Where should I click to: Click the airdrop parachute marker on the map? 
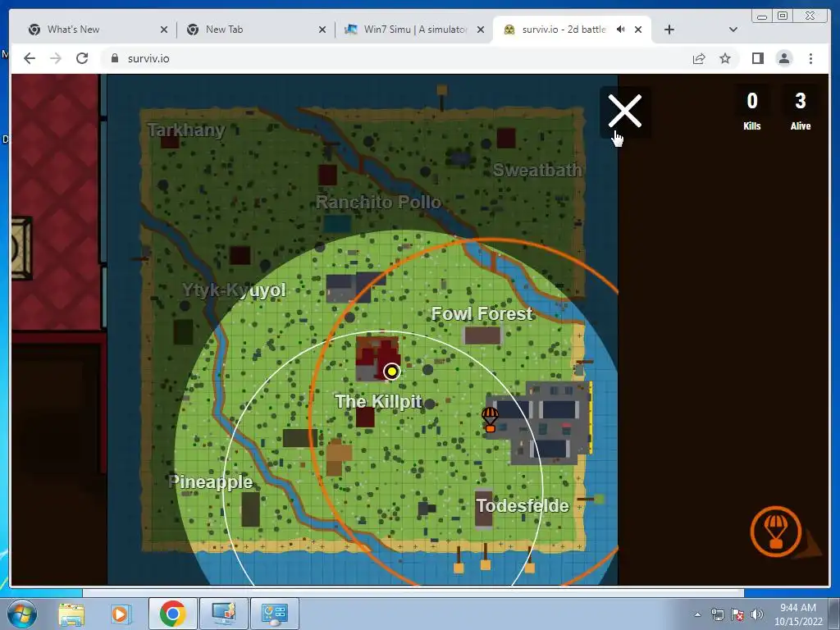[x=490, y=419]
